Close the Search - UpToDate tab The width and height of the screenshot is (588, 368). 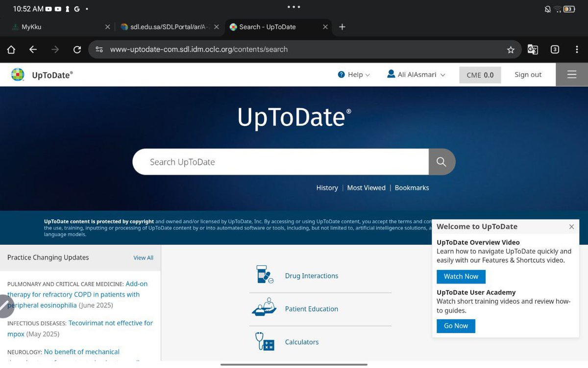tap(325, 27)
